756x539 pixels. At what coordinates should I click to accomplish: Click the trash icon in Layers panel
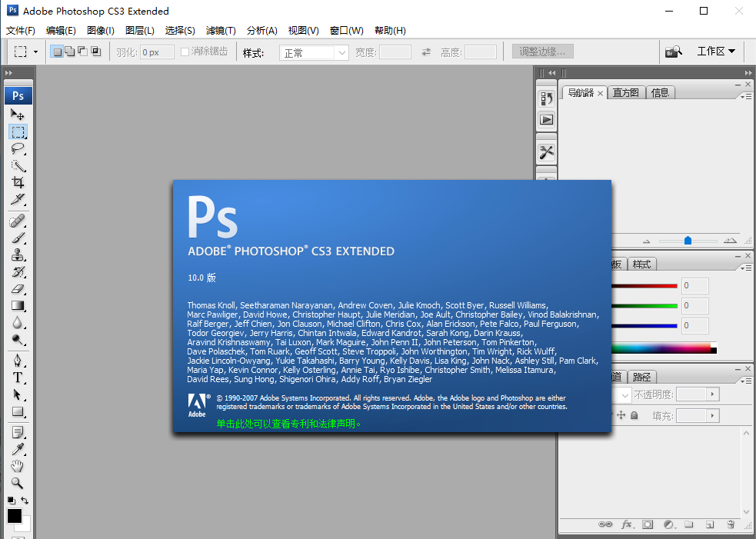click(731, 524)
